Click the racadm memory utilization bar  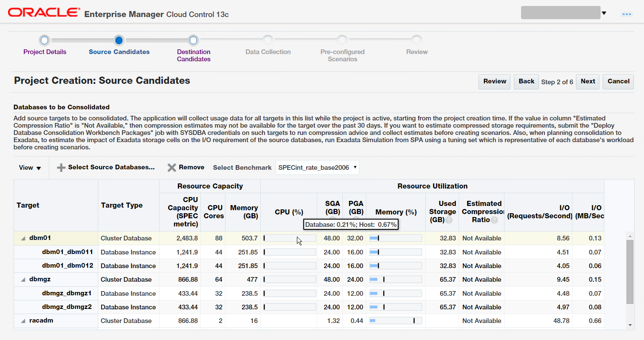[396, 321]
